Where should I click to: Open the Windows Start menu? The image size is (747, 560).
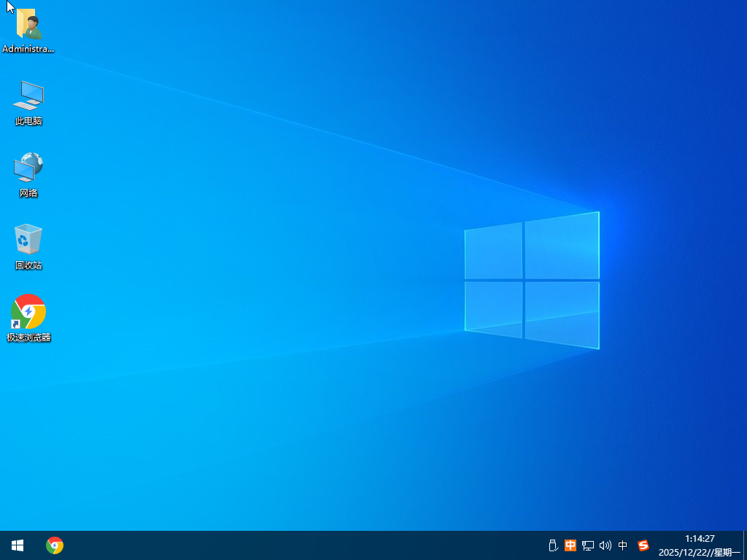[17, 545]
